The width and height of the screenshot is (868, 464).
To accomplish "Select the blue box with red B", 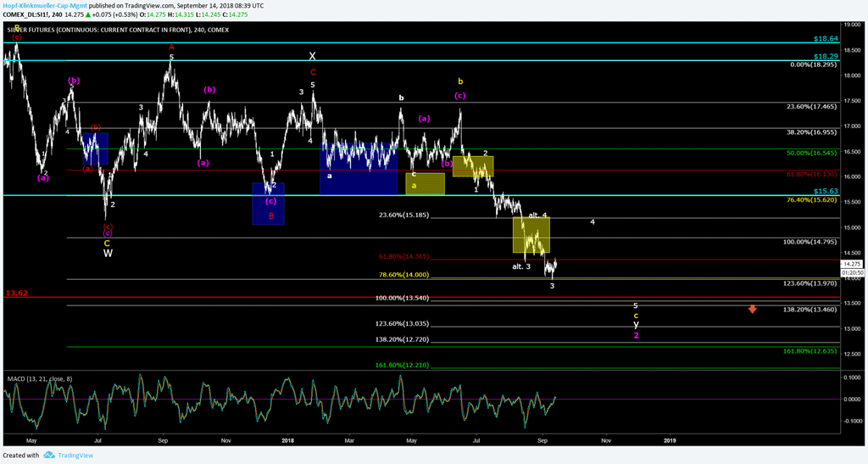I will click(x=268, y=204).
